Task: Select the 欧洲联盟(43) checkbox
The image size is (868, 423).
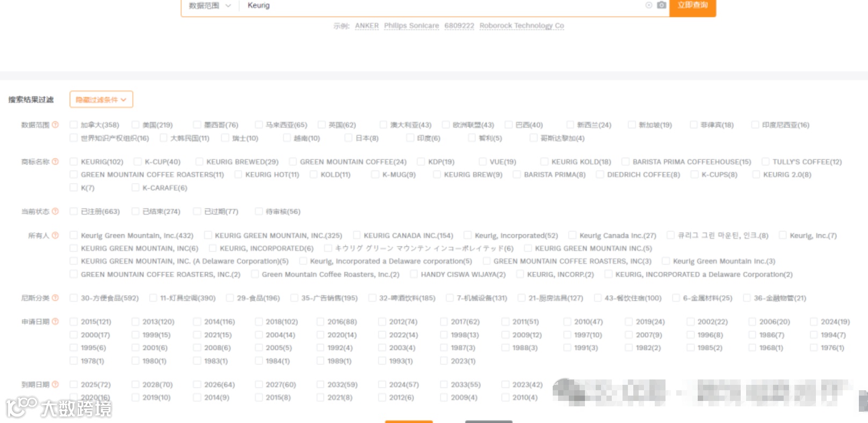Action: (x=445, y=125)
